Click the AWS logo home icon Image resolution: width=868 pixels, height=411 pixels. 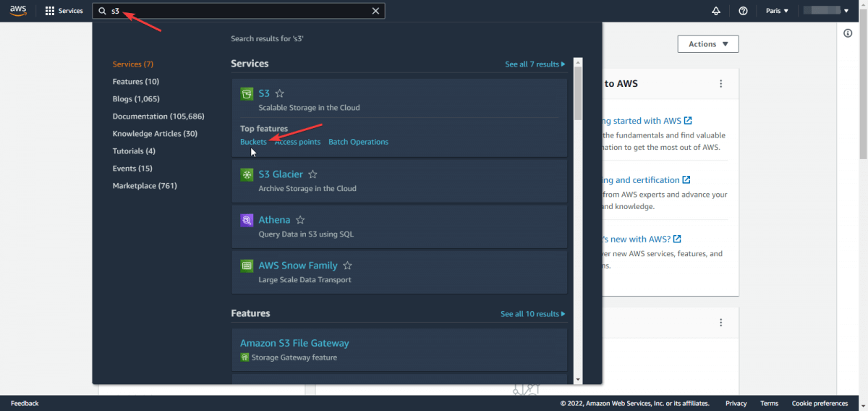18,11
